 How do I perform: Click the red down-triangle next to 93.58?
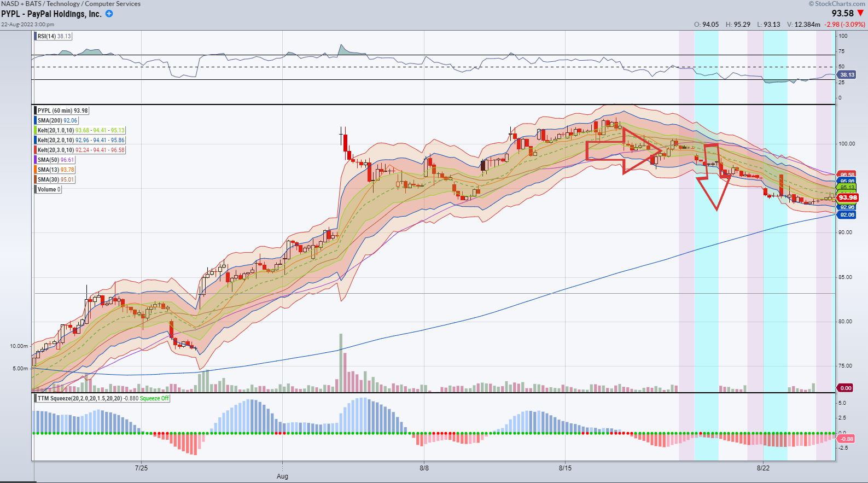pyautogui.click(x=861, y=13)
